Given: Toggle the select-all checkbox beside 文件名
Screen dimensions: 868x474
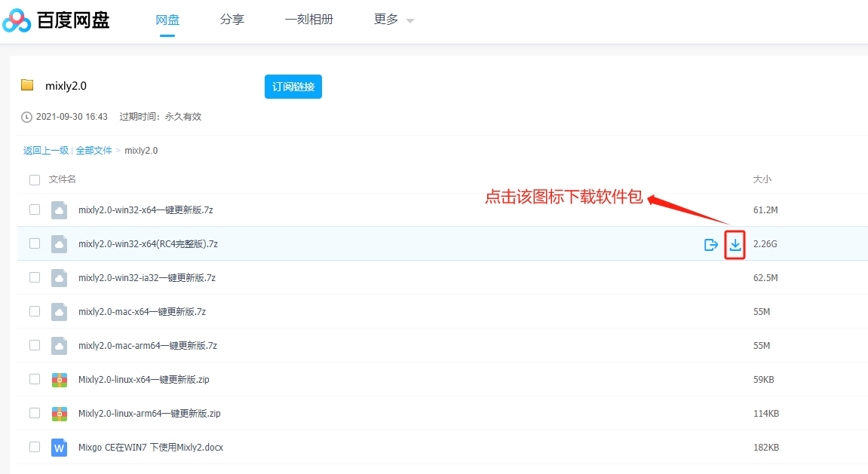Looking at the screenshot, I should click(35, 180).
